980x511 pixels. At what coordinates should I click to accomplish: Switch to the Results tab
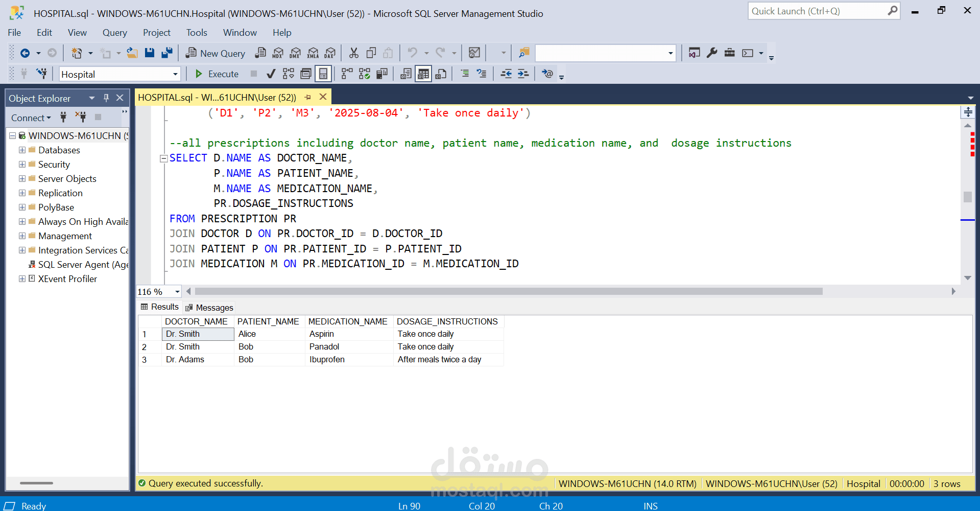click(160, 307)
